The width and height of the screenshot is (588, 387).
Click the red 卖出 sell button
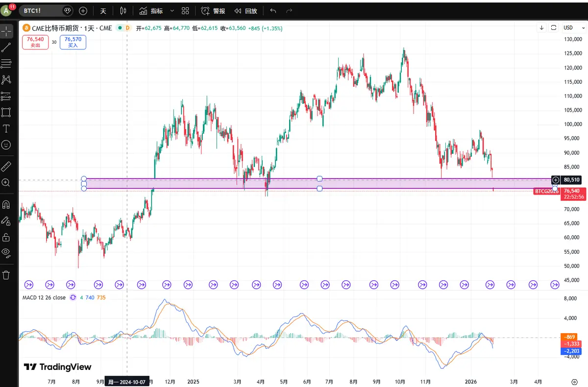pyautogui.click(x=35, y=42)
